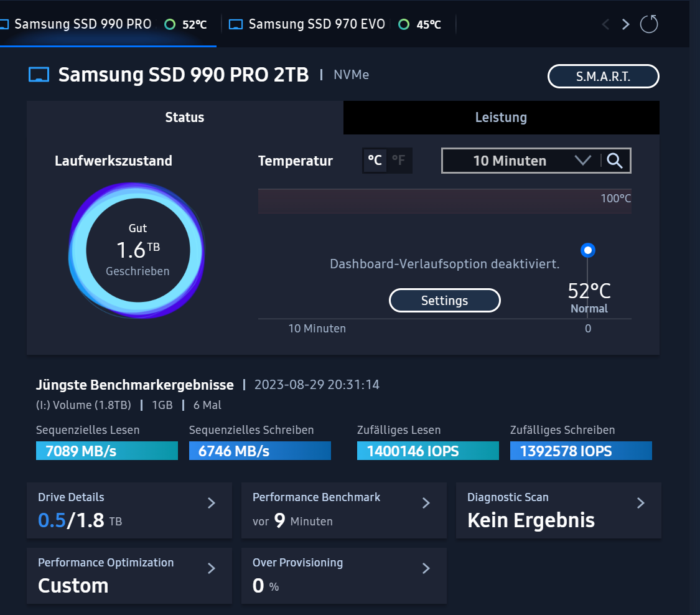The image size is (700, 615).
Task: Click the "vor 9 Minuten" benchmark time
Action: 292,520
